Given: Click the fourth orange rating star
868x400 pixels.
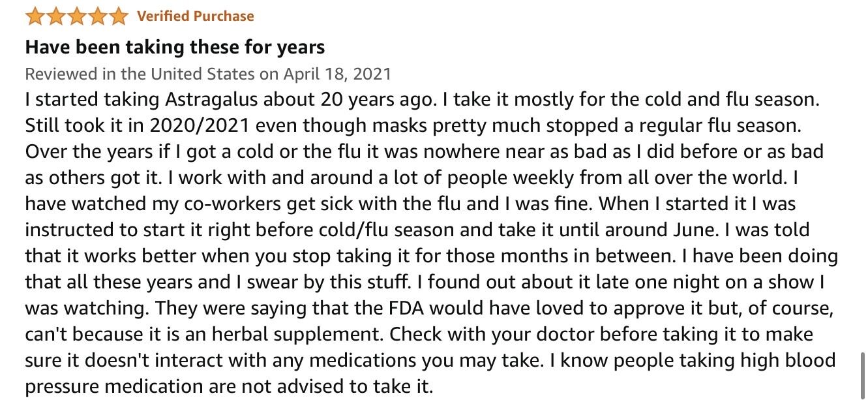Looking at the screenshot, I should pos(98,16).
